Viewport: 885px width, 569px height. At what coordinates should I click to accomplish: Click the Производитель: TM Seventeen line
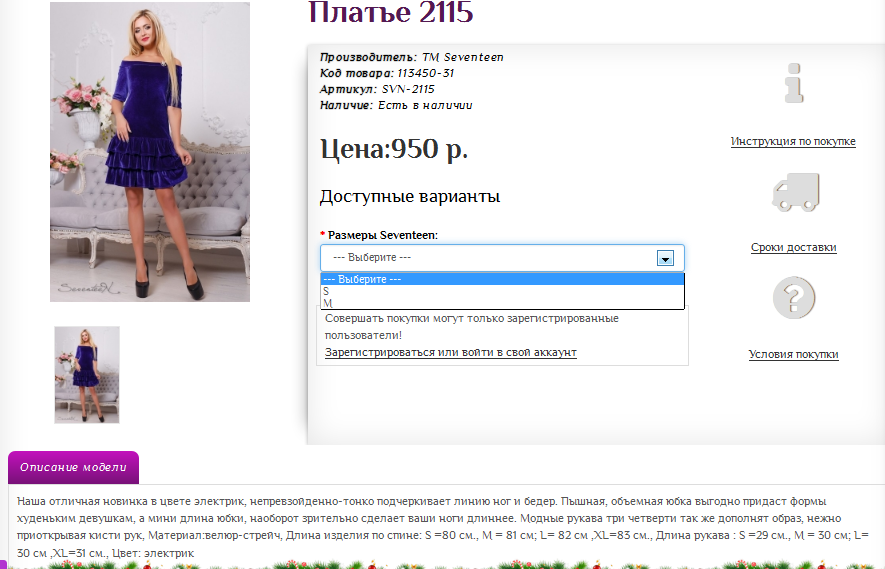411,57
